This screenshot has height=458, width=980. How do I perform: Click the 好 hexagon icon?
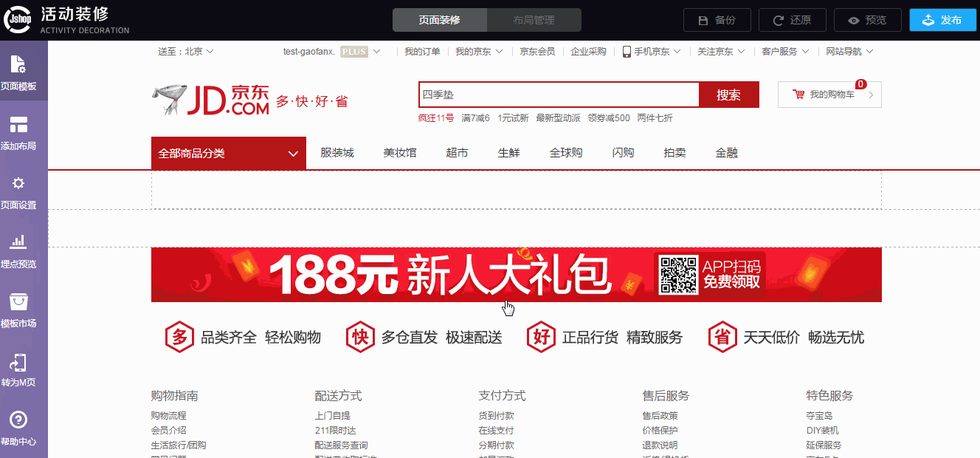pos(541,338)
